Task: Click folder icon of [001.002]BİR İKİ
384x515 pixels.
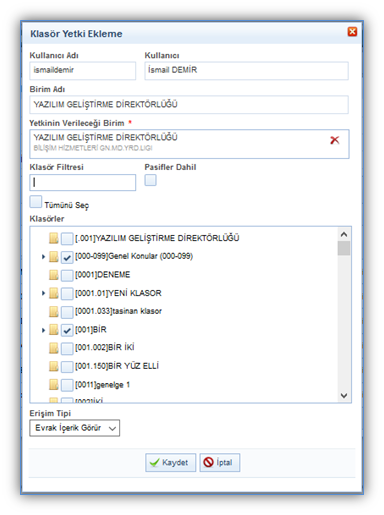Action: coord(54,348)
